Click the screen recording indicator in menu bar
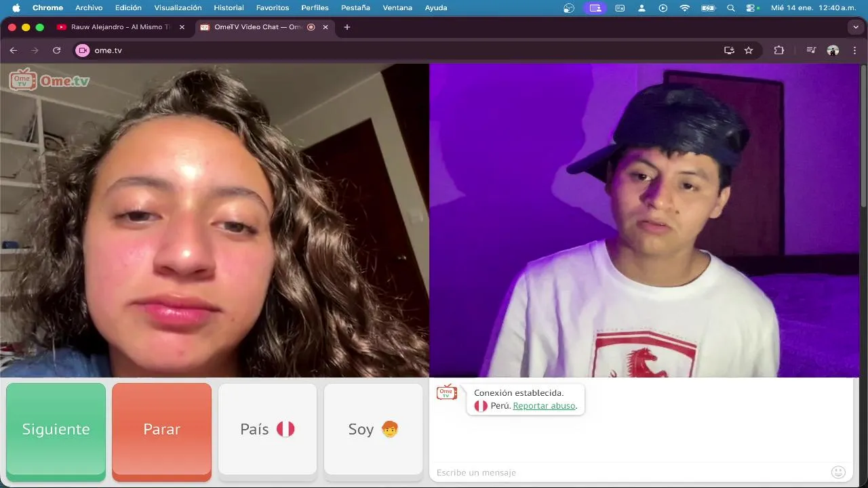Image resolution: width=868 pixels, height=488 pixels. (595, 8)
